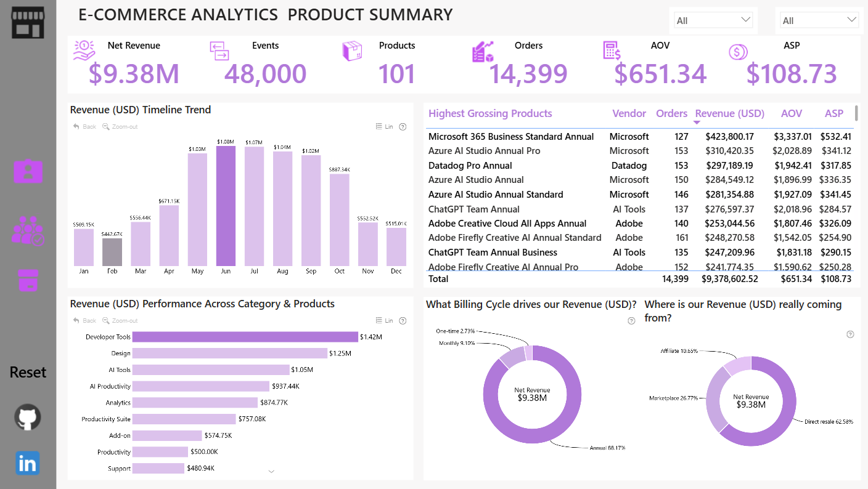Click Zoom-out in the Timeline Trend chart
This screenshot has height=489, width=868.
pyautogui.click(x=120, y=127)
